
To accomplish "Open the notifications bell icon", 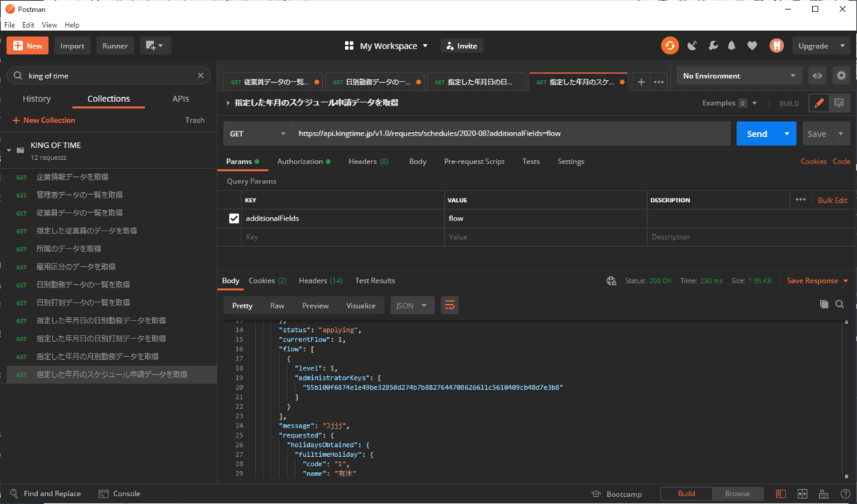I will coord(731,46).
